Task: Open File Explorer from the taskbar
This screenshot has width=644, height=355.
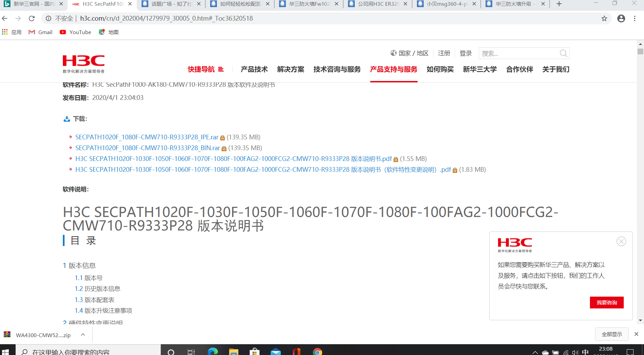Action: pos(234,351)
